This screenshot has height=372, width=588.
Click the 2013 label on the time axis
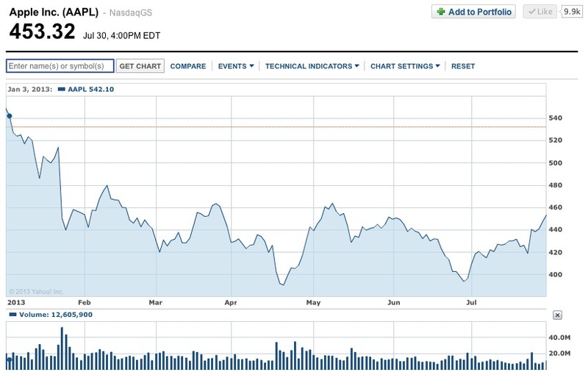(x=16, y=302)
